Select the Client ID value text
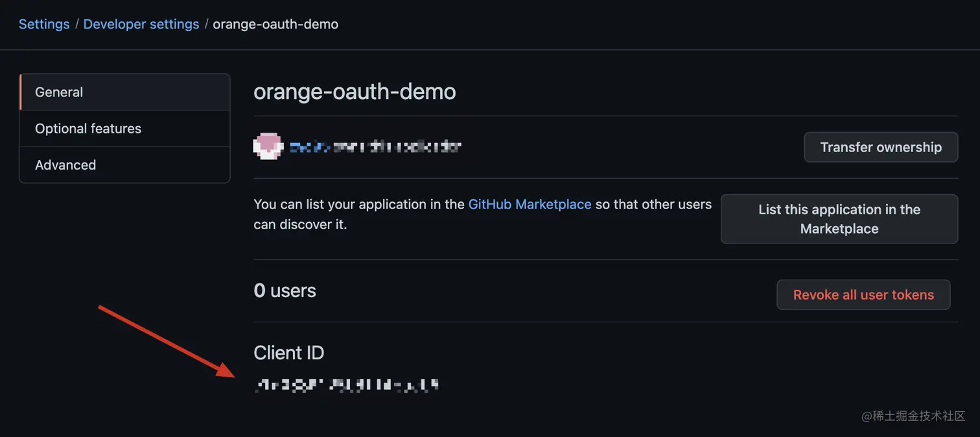 point(346,384)
